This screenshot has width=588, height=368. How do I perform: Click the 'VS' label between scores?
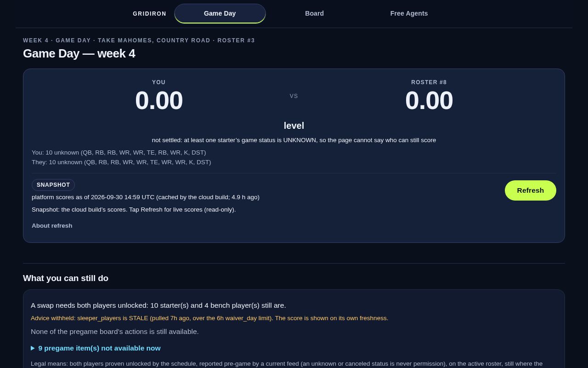coord(294,96)
